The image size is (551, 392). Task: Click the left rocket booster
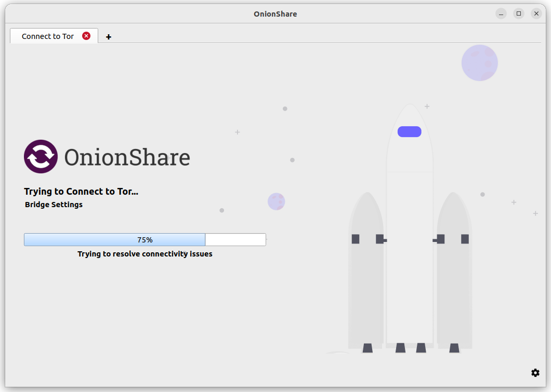366,270
